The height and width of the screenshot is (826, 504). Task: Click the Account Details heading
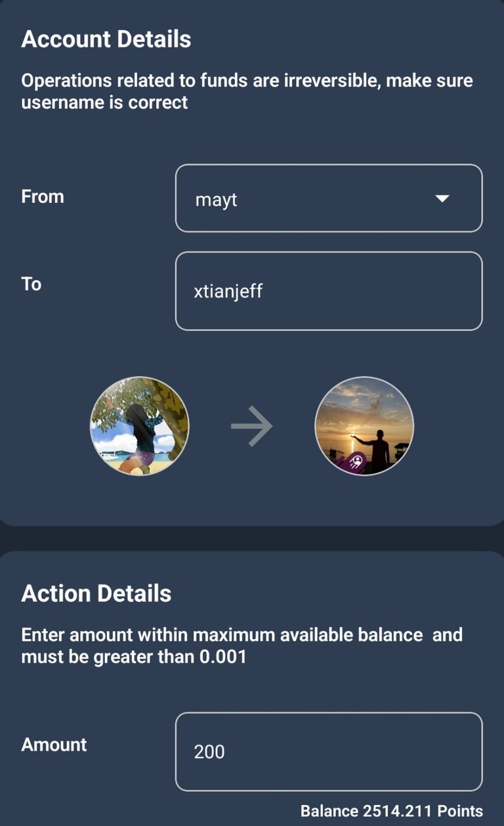(106, 39)
